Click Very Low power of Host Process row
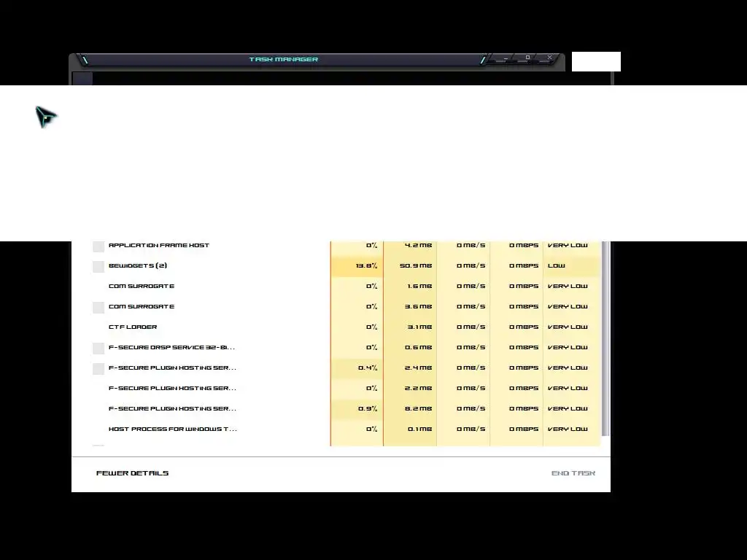Image resolution: width=747 pixels, height=560 pixels. (568, 429)
